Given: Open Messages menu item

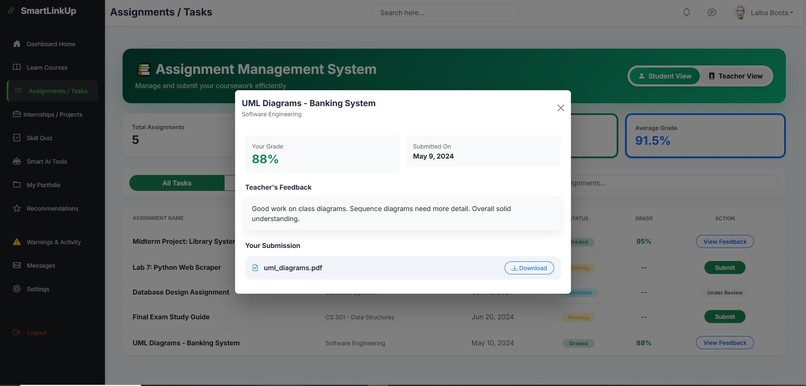Looking at the screenshot, I should click(x=41, y=266).
